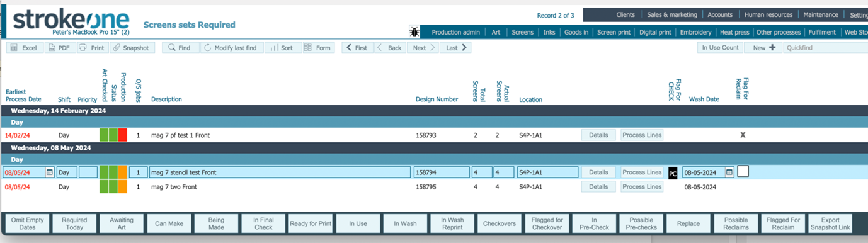
Task: Open the Screen print tab
Action: pyautogui.click(x=614, y=32)
